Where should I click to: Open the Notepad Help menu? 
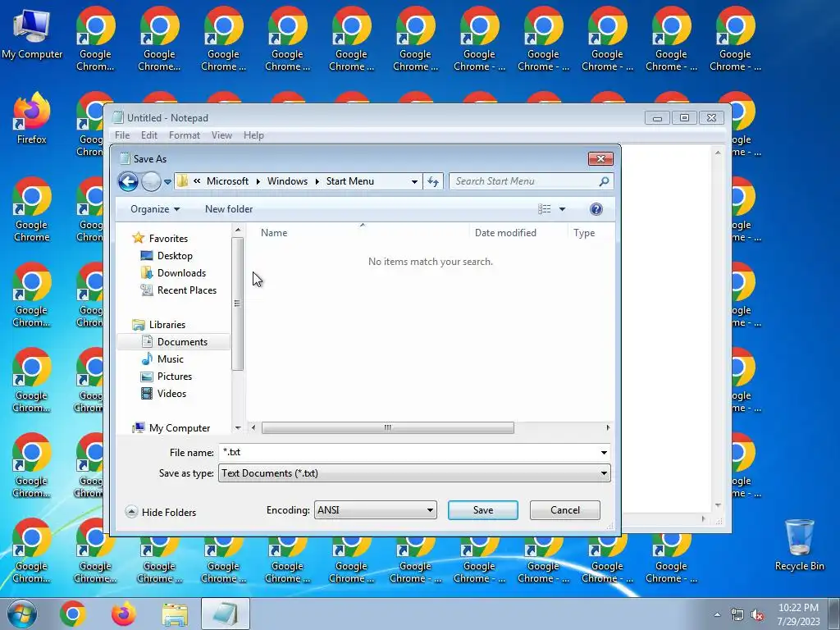point(253,135)
